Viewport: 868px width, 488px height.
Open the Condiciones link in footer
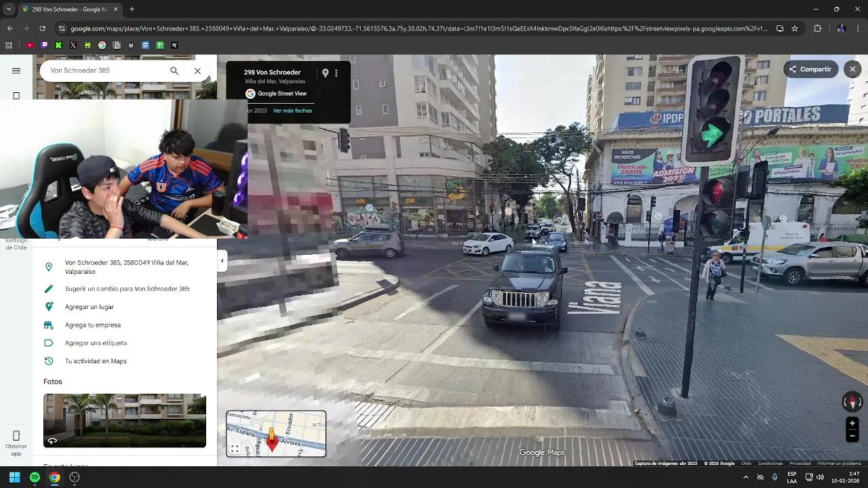pyautogui.click(x=770, y=464)
